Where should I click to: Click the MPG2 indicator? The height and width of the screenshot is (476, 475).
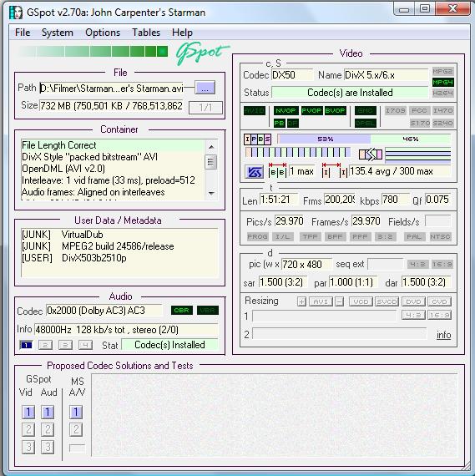[442, 71]
